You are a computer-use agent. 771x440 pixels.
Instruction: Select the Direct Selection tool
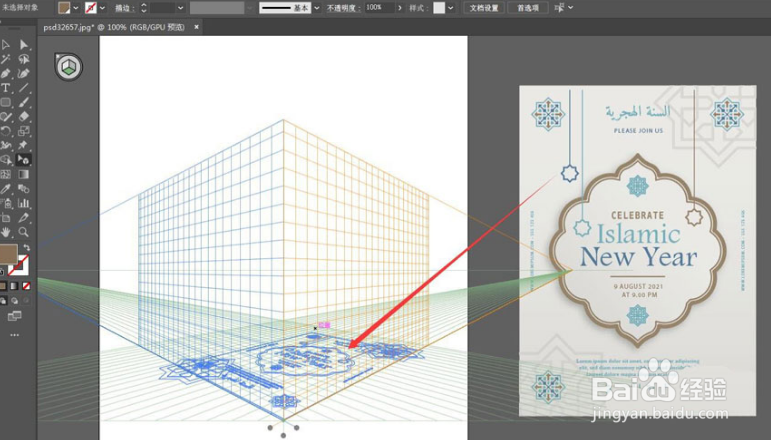coord(24,45)
